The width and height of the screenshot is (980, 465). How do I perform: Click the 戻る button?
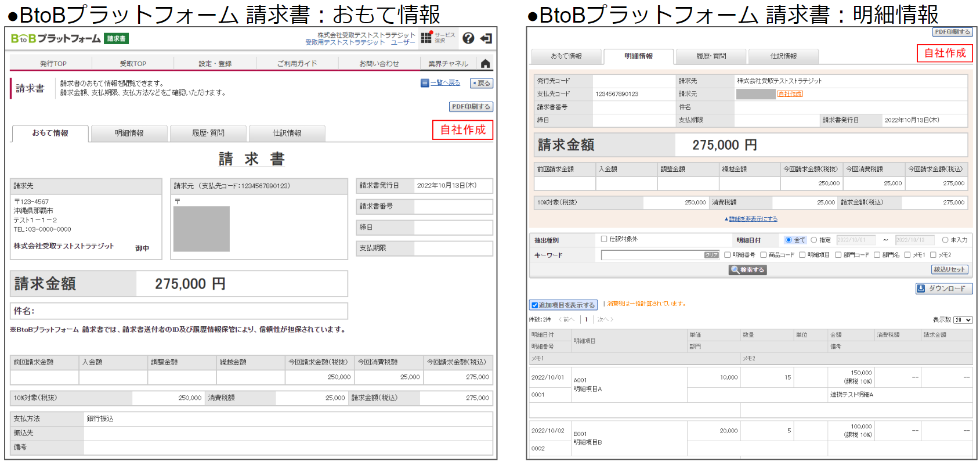(481, 84)
